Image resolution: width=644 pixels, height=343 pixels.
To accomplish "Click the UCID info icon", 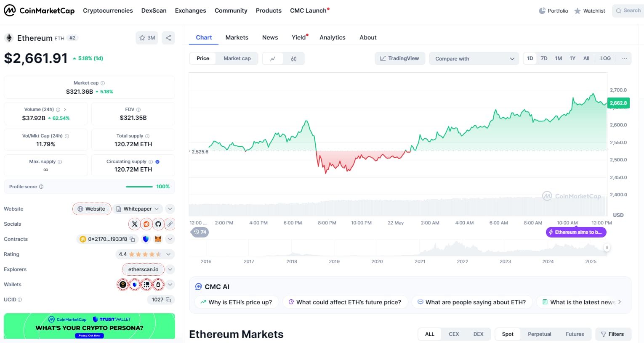I will [x=20, y=300].
